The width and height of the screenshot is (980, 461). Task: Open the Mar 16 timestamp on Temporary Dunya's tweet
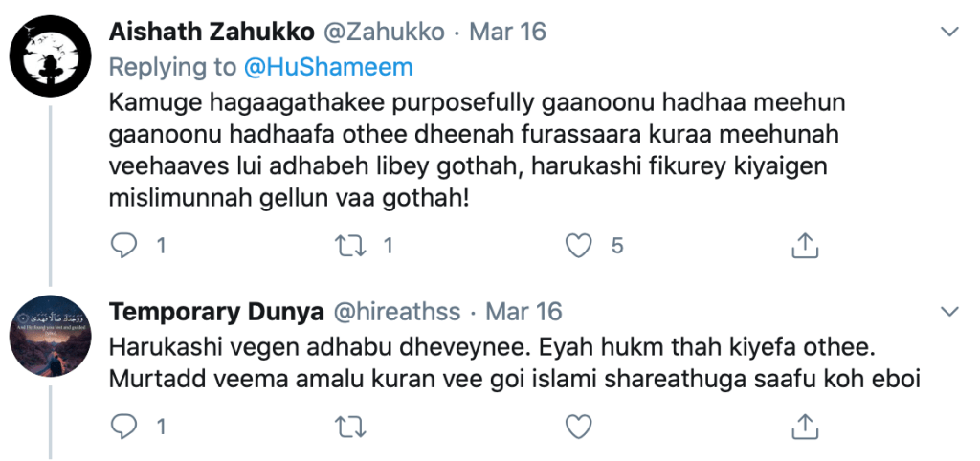click(523, 312)
